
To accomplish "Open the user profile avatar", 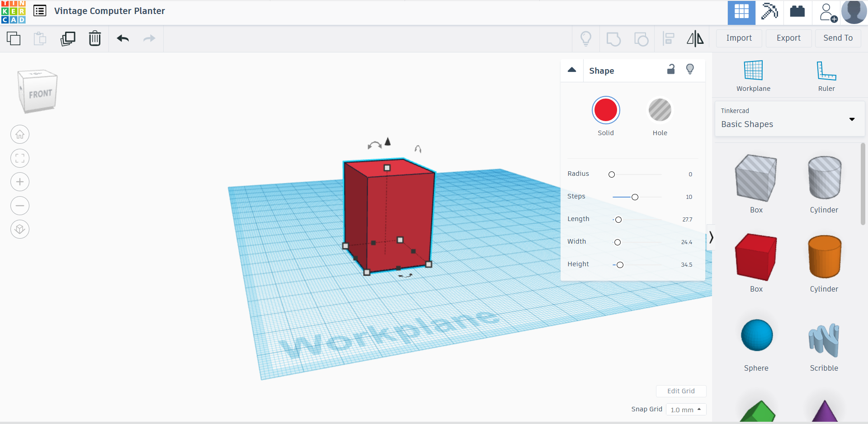I will (x=854, y=12).
